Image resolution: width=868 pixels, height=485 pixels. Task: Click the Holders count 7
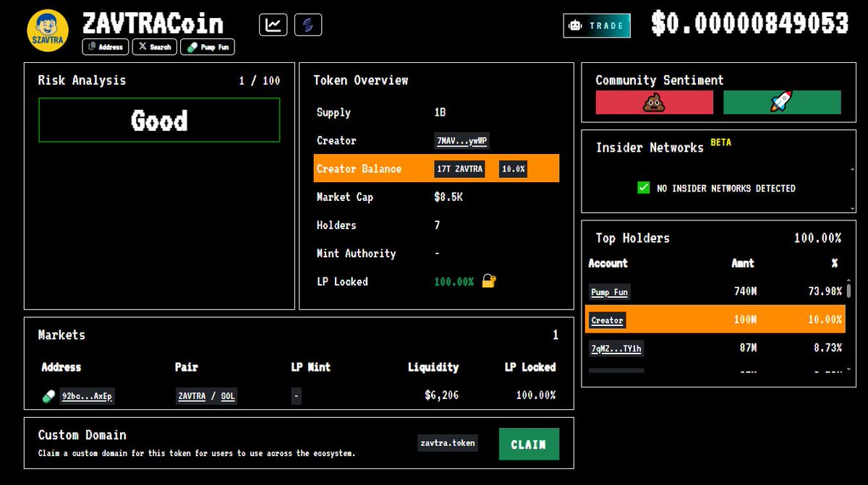(437, 226)
